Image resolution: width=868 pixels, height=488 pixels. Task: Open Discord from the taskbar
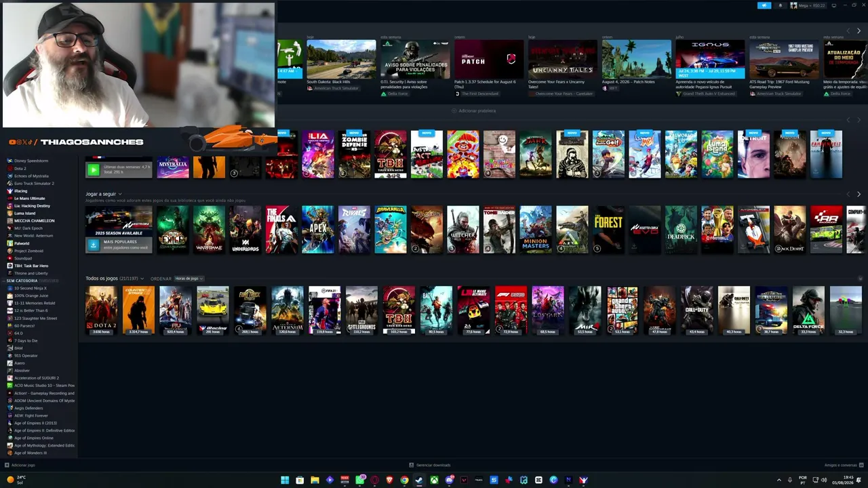449,480
